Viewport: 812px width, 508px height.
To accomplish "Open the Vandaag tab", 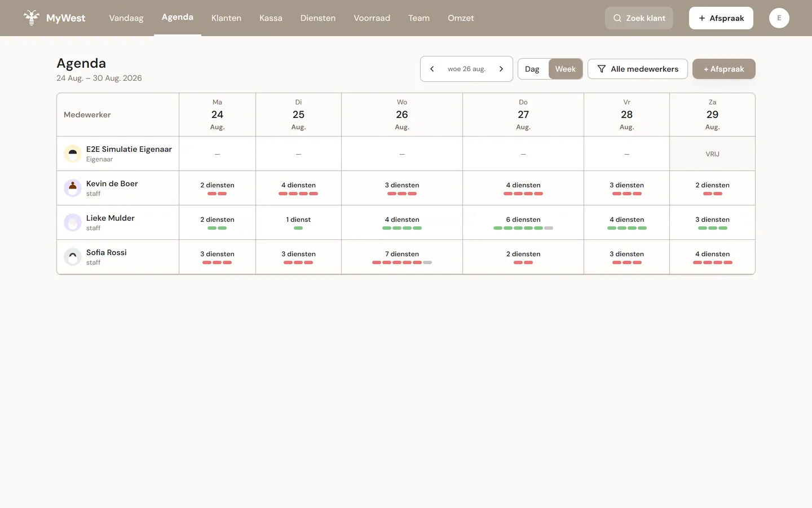I will (126, 18).
